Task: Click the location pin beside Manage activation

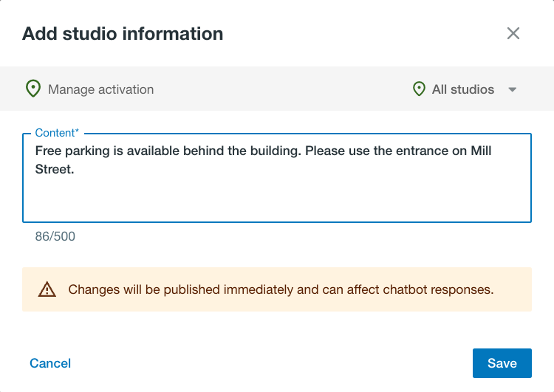Action: click(x=33, y=89)
